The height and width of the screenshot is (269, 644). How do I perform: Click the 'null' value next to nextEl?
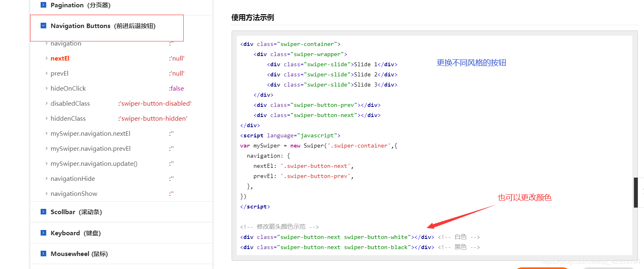177,58
